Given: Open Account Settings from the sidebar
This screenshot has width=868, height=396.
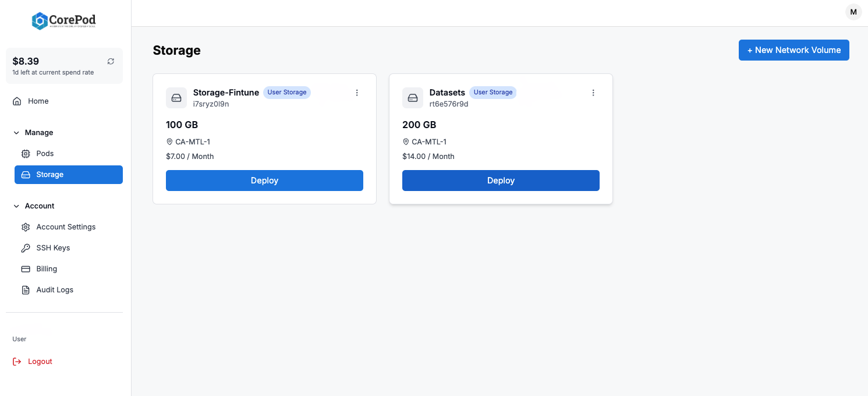Looking at the screenshot, I should tap(66, 227).
